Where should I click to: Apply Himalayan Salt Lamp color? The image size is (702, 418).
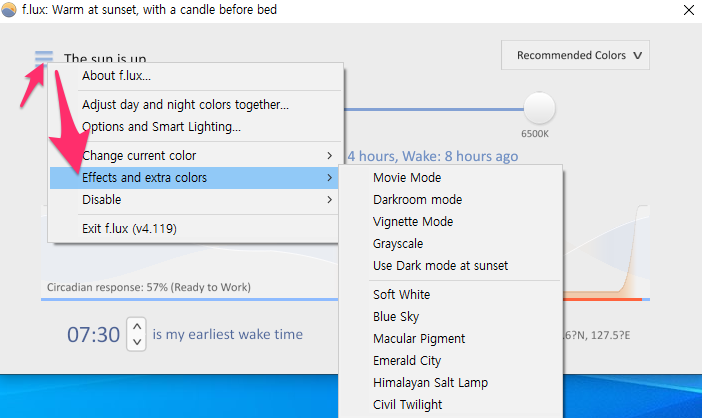[450, 382]
